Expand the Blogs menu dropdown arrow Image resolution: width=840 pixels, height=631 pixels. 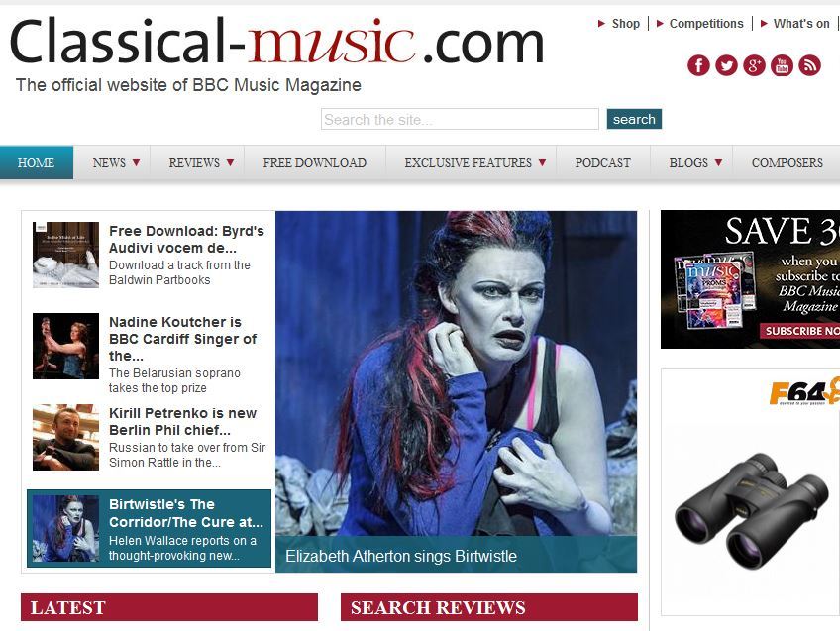(x=719, y=162)
